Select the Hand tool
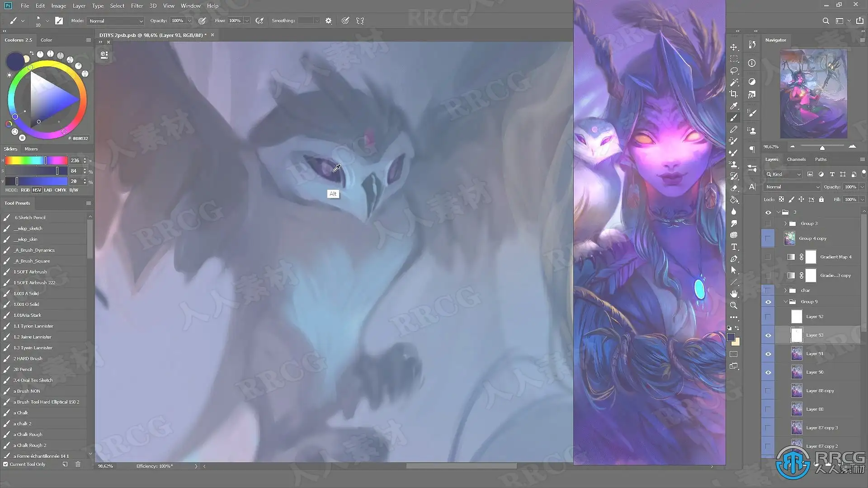Screen dimensions: 868x488 [734, 294]
